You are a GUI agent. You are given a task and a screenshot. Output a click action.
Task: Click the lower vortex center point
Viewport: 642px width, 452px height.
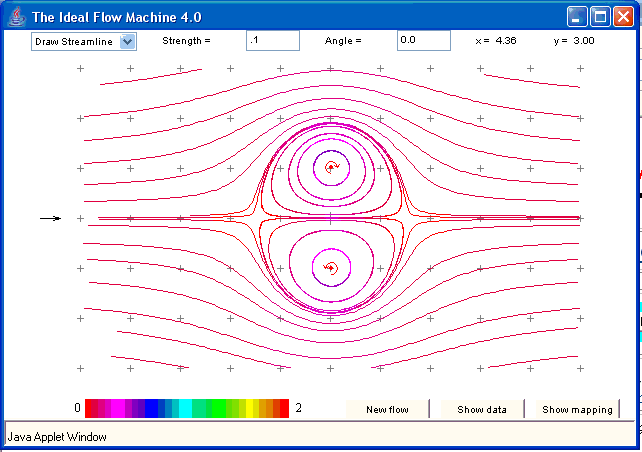(x=331, y=268)
